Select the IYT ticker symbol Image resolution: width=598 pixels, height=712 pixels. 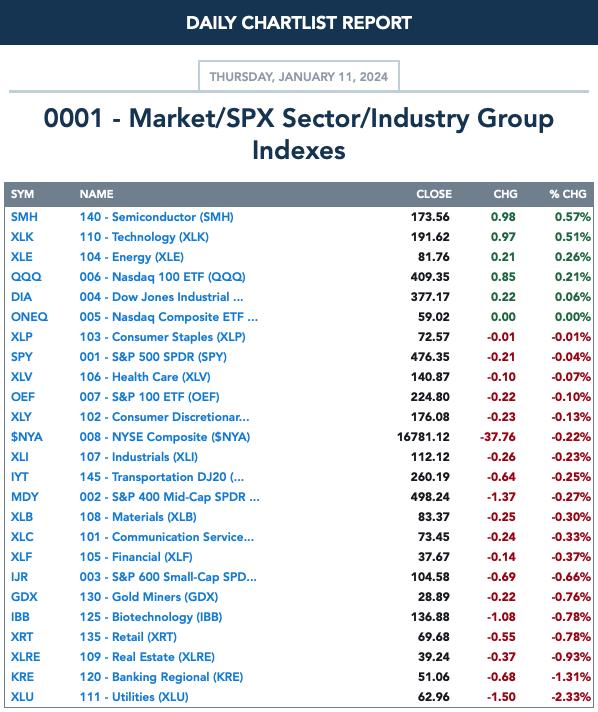[x=20, y=477]
